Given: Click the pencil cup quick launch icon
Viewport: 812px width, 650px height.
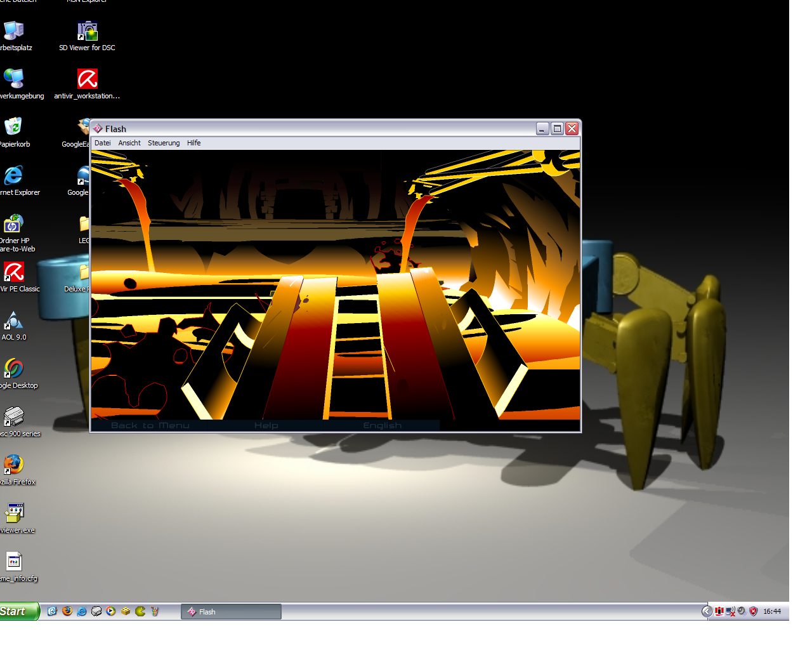Looking at the screenshot, I should [155, 611].
